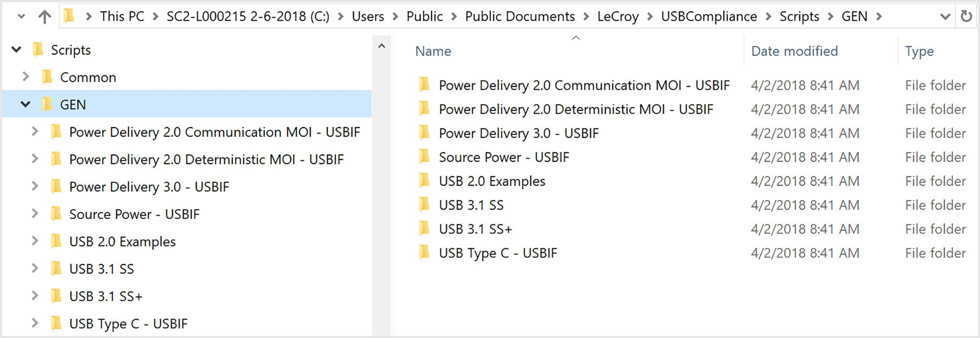Click the folder icon of Power Delivery 2.0 Communication MOI in file list
Viewport: 980px width, 338px height.
click(x=424, y=85)
